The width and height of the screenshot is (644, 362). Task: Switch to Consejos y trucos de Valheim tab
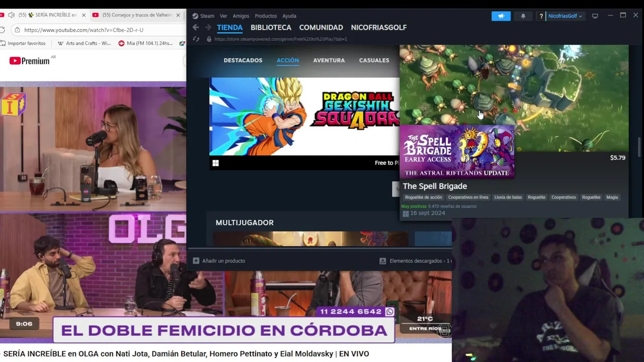point(137,15)
